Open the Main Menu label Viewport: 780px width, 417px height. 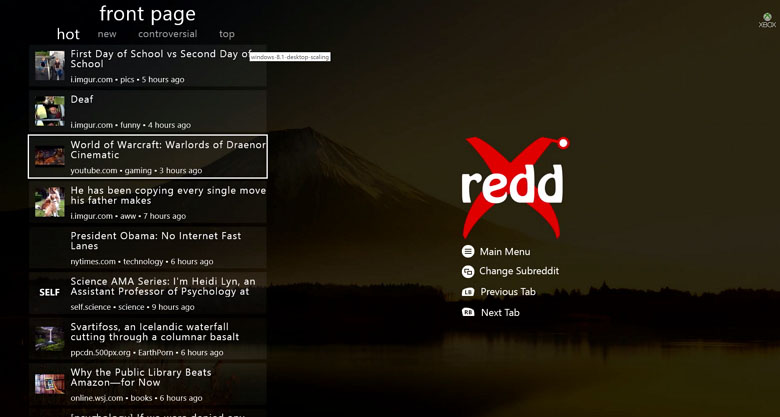coord(505,252)
